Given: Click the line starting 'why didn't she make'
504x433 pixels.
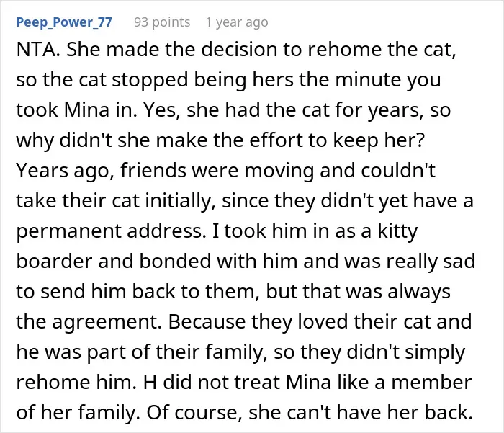Looking at the screenshot, I should 220,140.
